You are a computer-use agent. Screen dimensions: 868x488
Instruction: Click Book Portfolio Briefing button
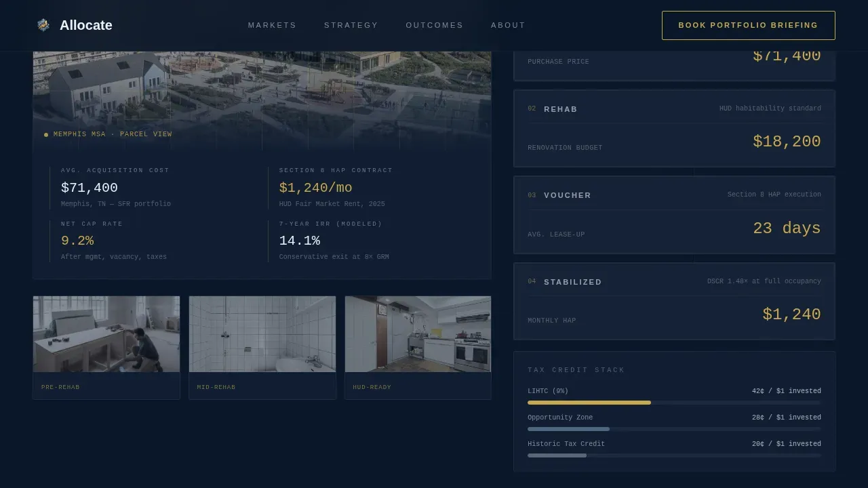(x=749, y=25)
